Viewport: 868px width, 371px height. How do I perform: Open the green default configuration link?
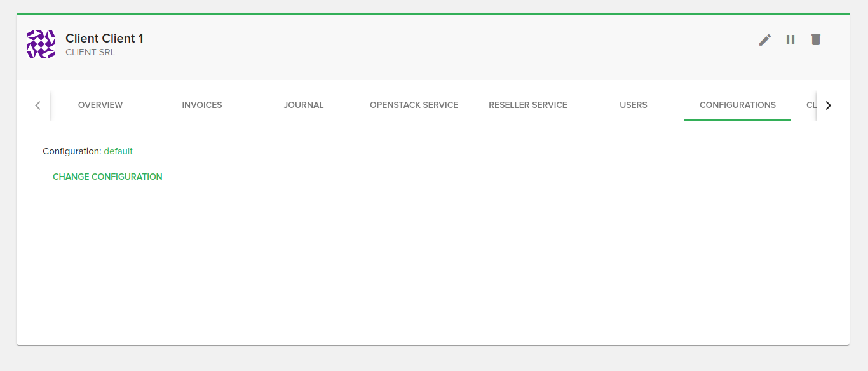(118, 151)
